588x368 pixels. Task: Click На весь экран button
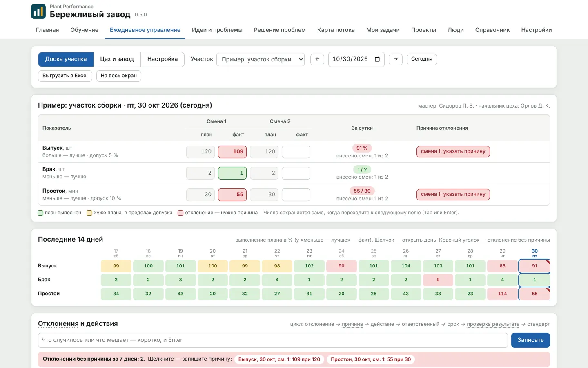pyautogui.click(x=119, y=76)
